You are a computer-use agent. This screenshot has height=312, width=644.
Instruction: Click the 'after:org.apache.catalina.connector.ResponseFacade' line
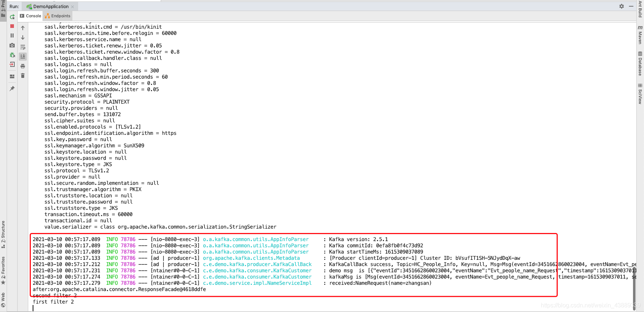[119, 289]
